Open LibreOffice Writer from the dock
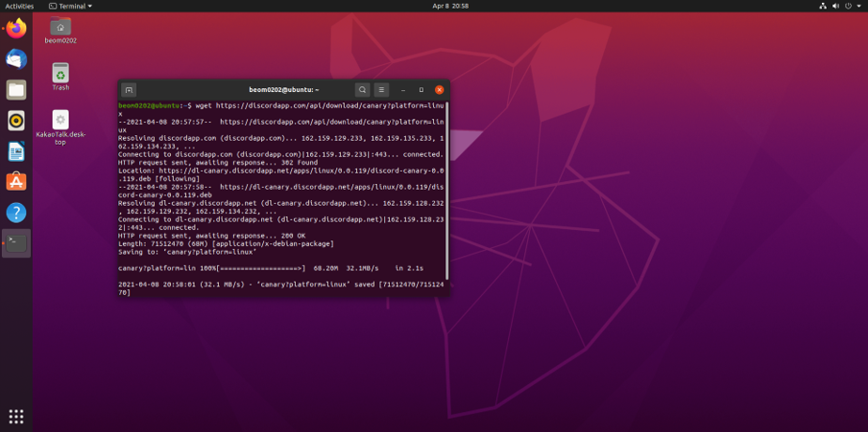This screenshot has width=868, height=432. 16,151
